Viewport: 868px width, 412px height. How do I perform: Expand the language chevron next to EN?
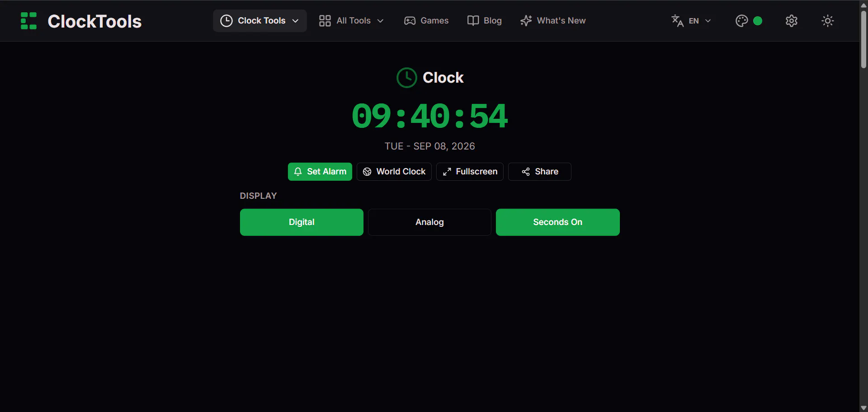[708, 21]
